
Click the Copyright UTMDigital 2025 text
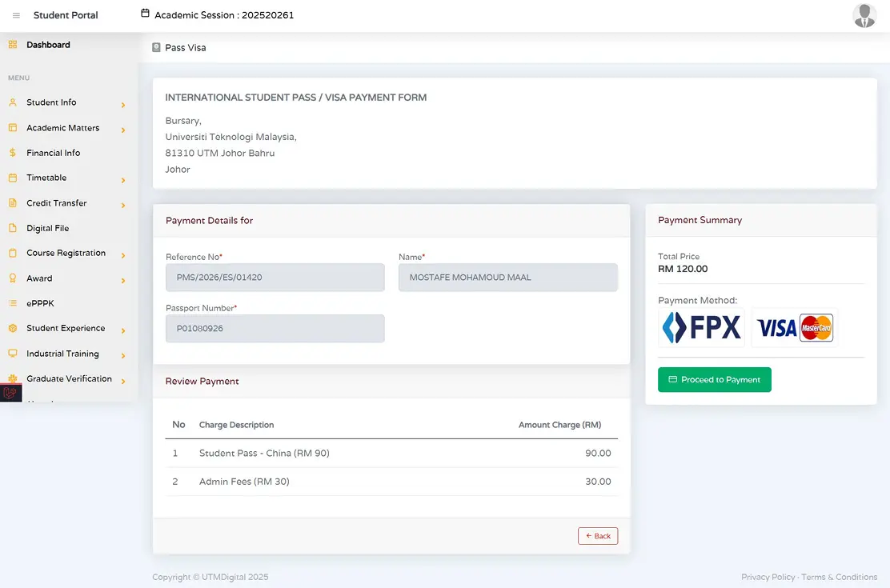click(210, 578)
